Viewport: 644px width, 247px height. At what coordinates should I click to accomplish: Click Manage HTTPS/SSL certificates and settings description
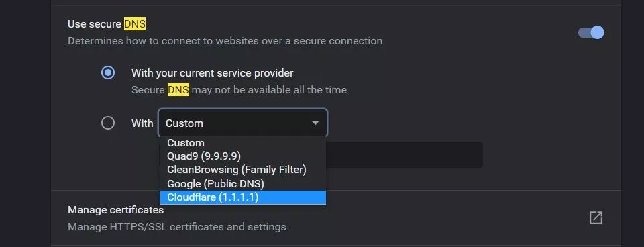click(x=176, y=226)
